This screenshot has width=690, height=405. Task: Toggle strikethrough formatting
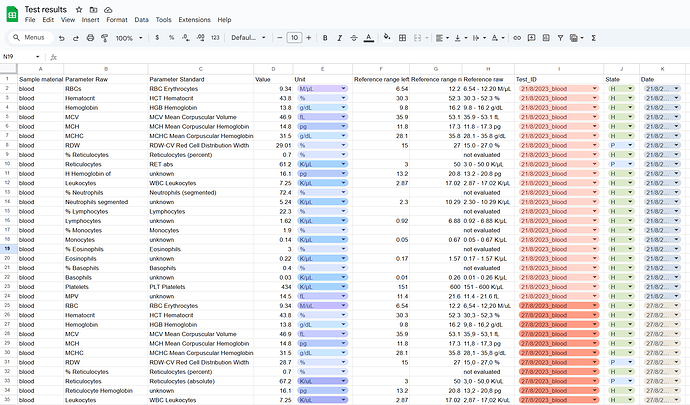point(354,38)
